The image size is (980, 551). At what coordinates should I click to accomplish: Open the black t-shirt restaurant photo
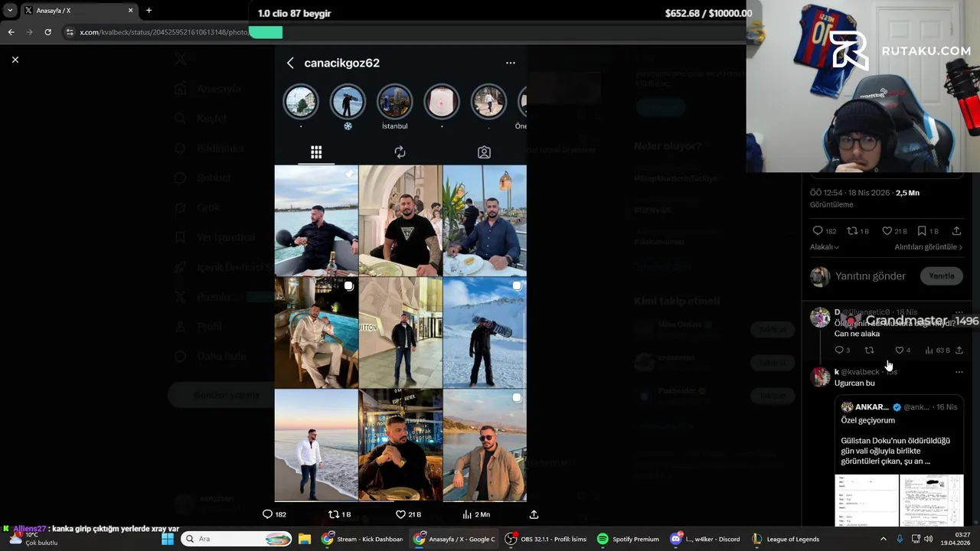pos(400,220)
